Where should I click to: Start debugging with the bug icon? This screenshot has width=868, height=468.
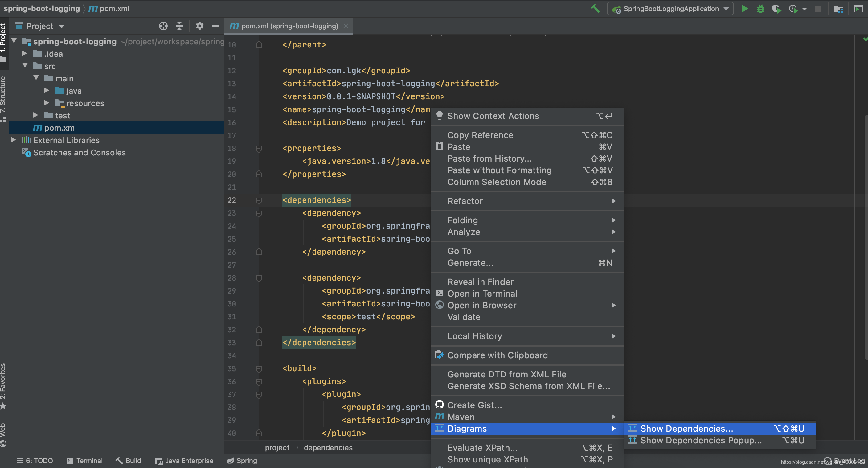pos(760,8)
